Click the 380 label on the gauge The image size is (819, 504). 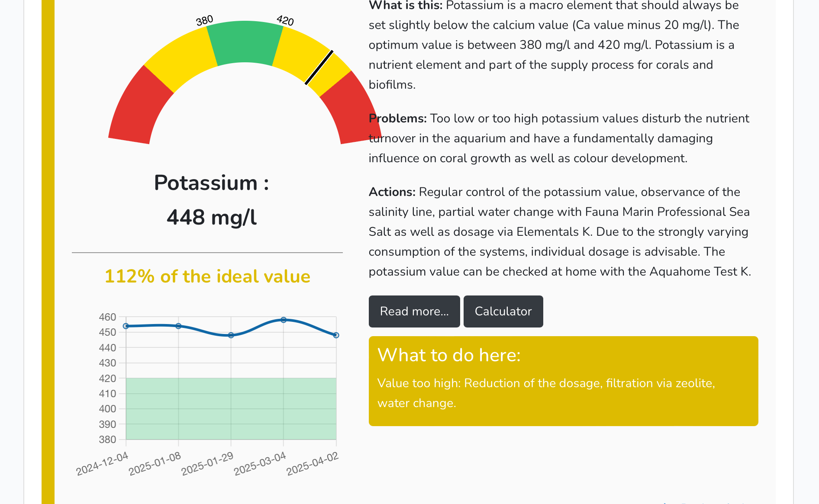pos(204,20)
